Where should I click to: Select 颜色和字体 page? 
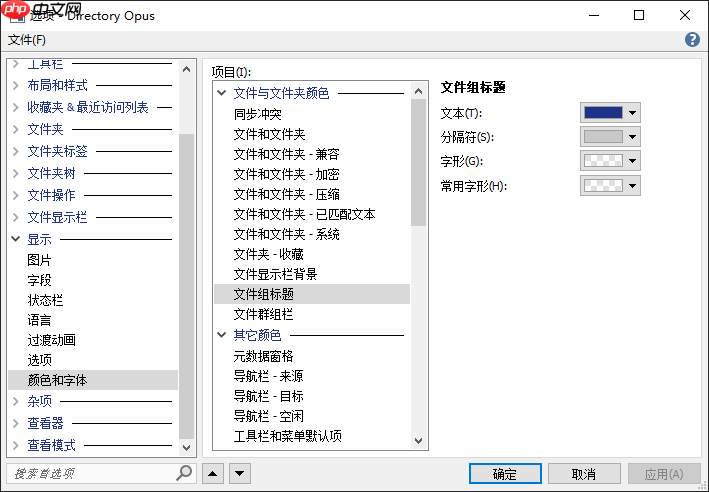[93, 380]
